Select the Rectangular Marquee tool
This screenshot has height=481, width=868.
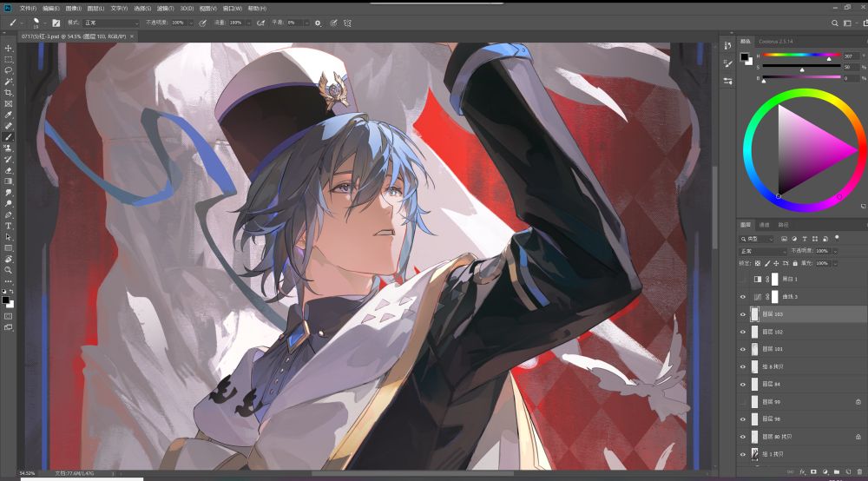click(x=9, y=60)
